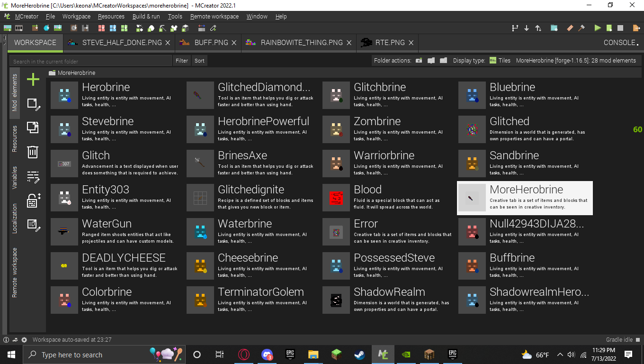Open the MCreator menu
Screen dimensions: 644x364
tap(27, 16)
